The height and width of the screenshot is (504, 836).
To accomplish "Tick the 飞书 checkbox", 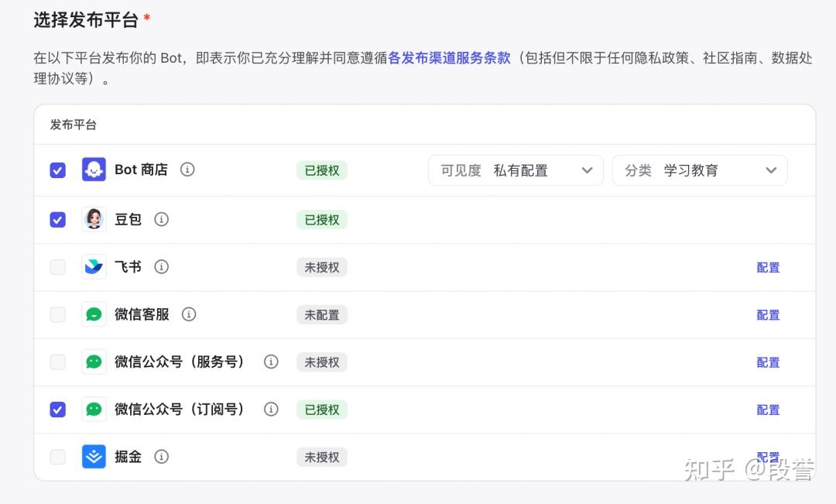I will (57, 267).
